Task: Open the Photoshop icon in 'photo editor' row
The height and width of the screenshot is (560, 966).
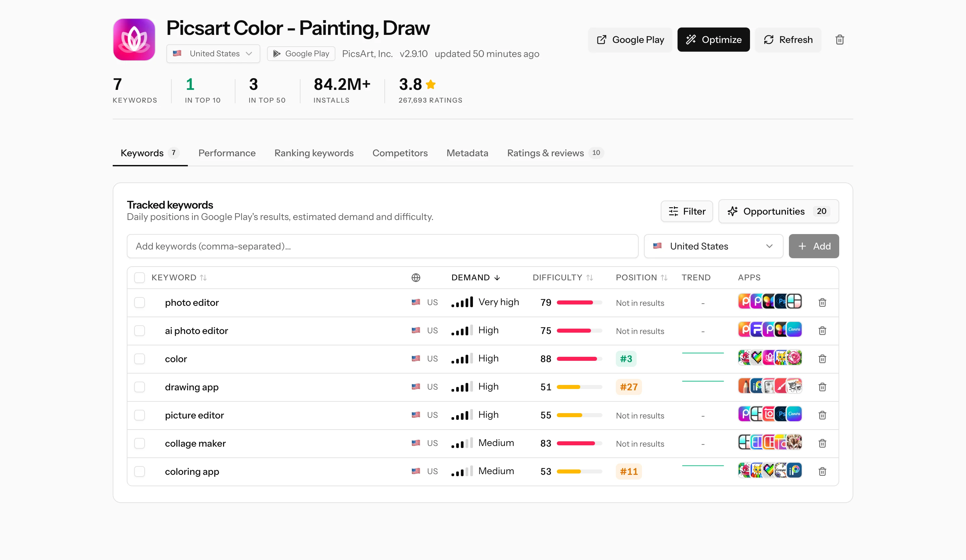Action: pos(781,301)
